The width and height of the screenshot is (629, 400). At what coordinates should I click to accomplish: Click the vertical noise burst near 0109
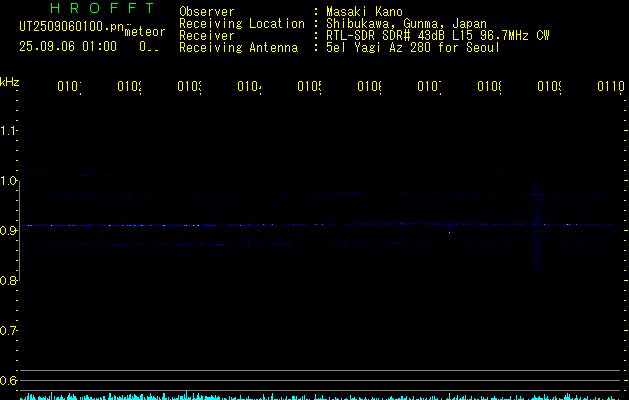coord(537,229)
